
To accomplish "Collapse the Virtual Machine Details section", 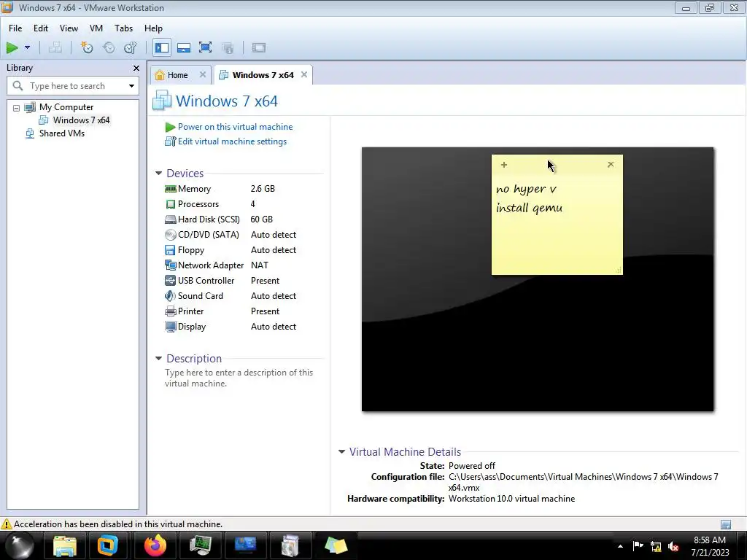I will click(x=341, y=452).
